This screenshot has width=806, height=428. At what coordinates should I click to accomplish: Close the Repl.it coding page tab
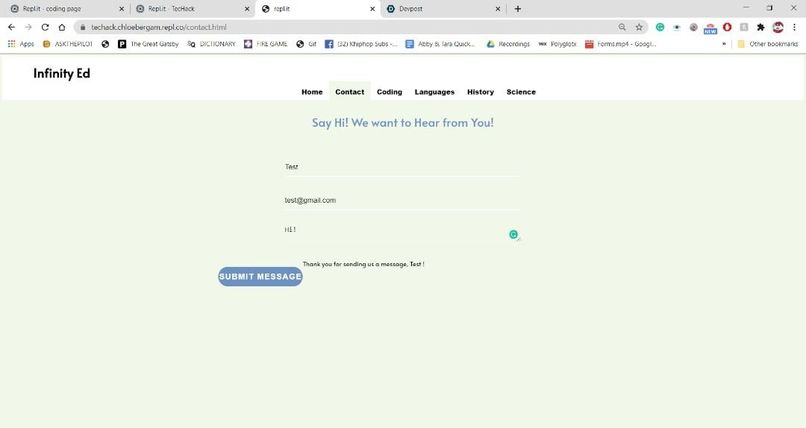tap(122, 9)
